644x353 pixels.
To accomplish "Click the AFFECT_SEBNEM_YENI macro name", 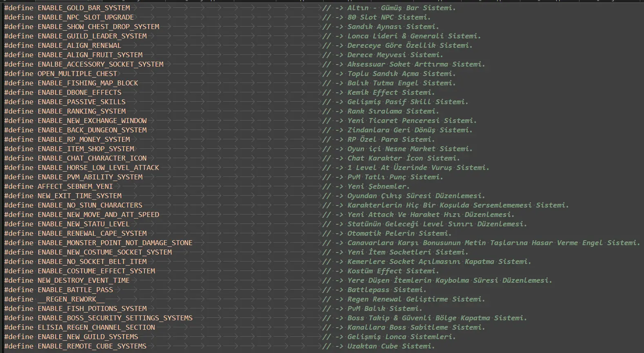I will point(75,186).
